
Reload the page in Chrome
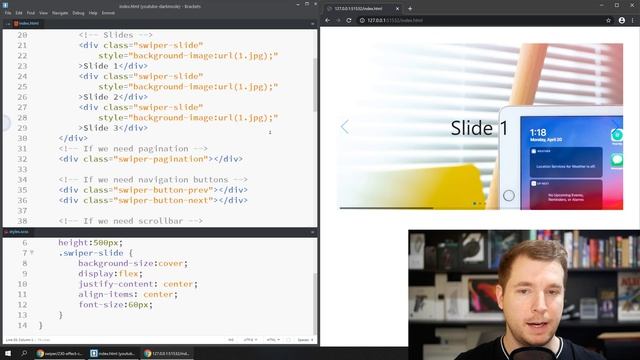(349, 20)
